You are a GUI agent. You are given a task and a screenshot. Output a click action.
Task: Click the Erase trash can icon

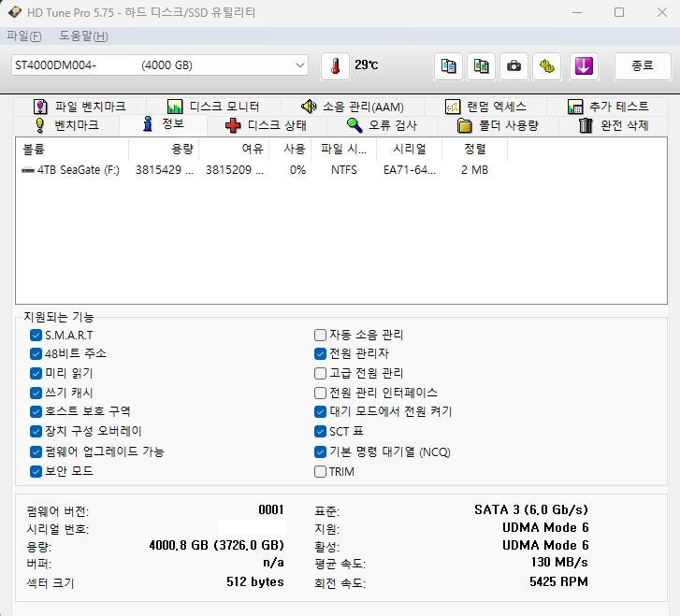pyautogui.click(x=586, y=125)
